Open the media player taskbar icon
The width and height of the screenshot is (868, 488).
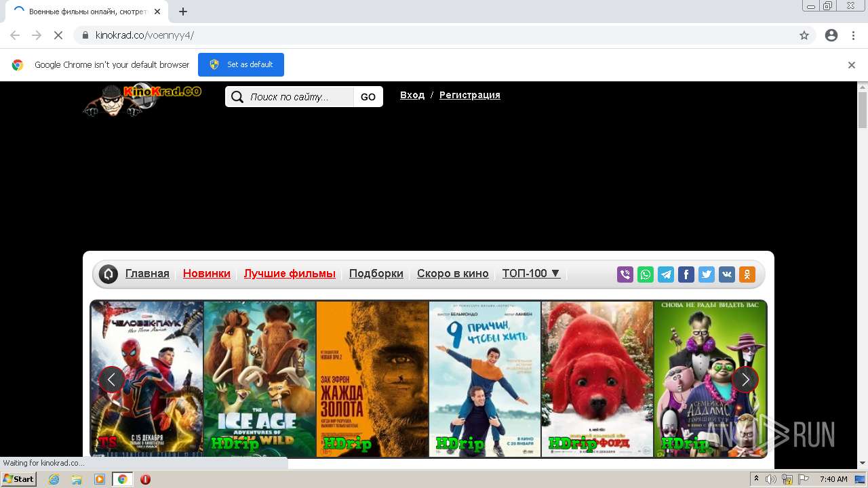(x=100, y=479)
